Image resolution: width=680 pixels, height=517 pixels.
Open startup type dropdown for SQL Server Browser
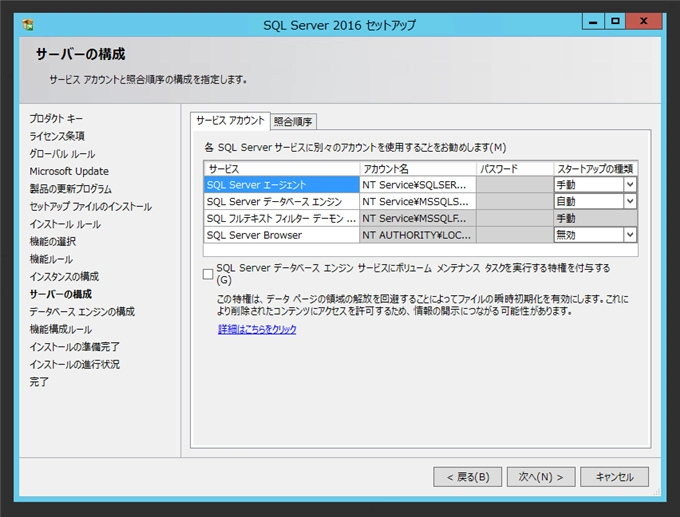[630, 235]
